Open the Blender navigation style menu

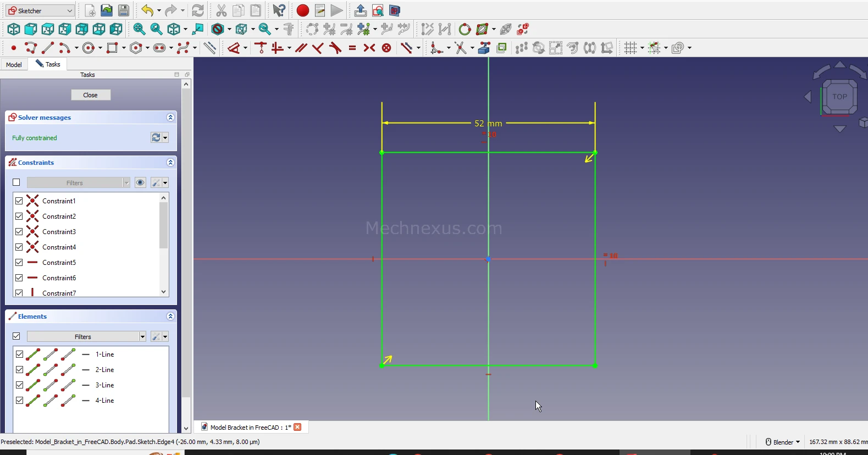[x=783, y=442]
